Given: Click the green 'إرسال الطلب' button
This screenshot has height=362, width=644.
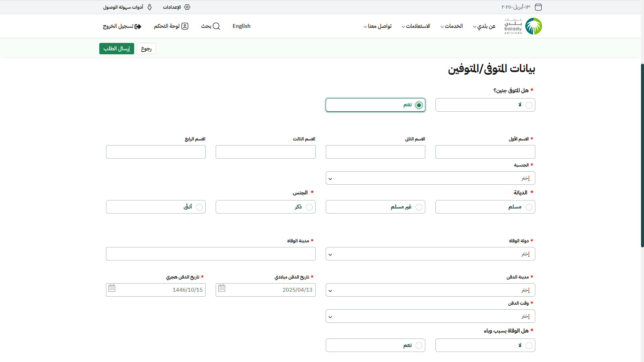Looking at the screenshot, I should 116,49.
